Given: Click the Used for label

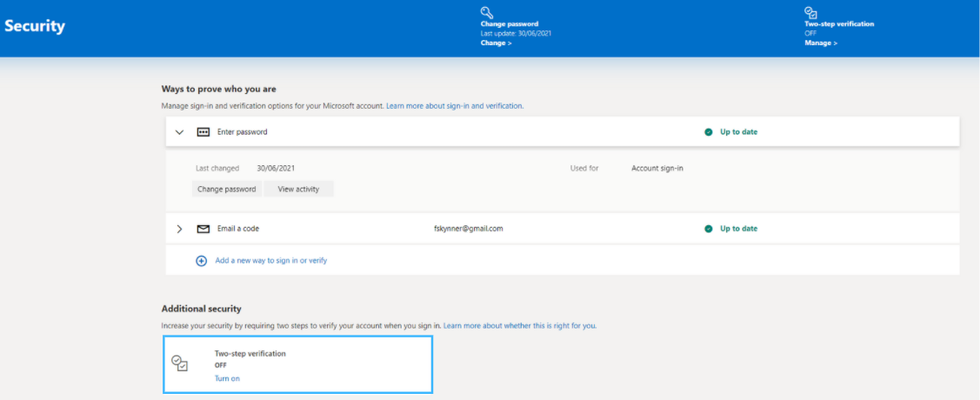Looking at the screenshot, I should 585,169.
